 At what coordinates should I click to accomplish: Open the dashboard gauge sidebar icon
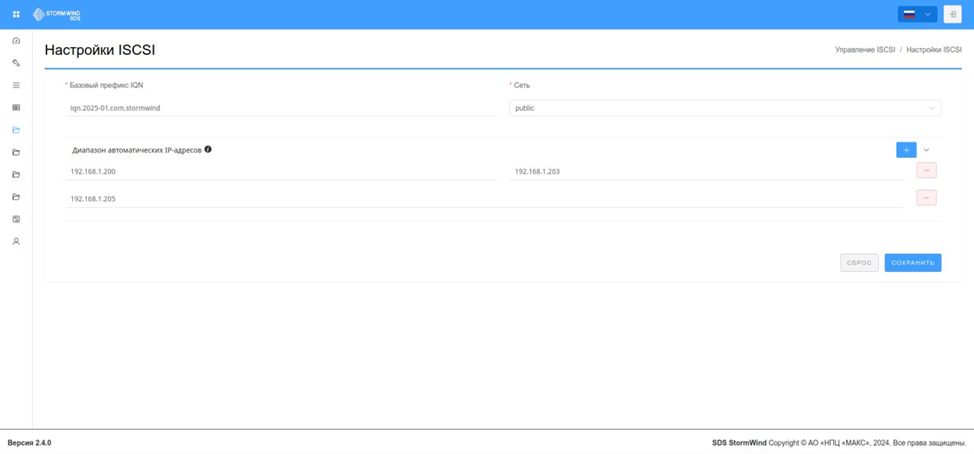[x=16, y=40]
